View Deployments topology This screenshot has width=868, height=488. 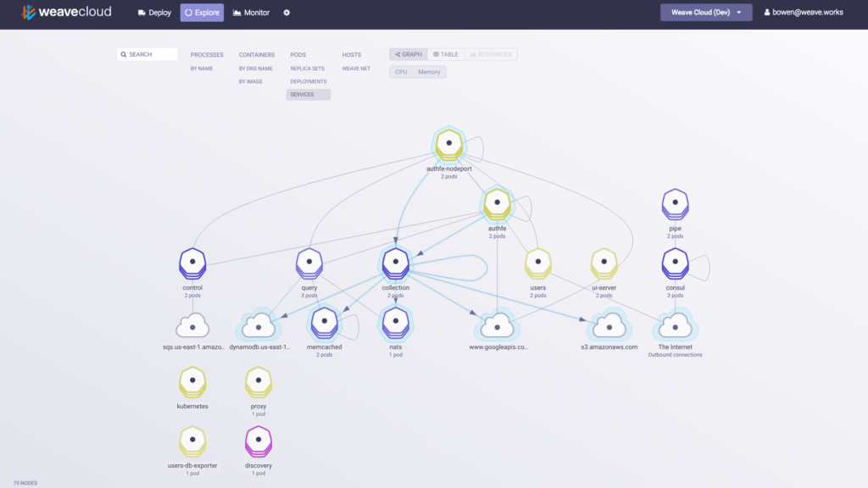309,81
